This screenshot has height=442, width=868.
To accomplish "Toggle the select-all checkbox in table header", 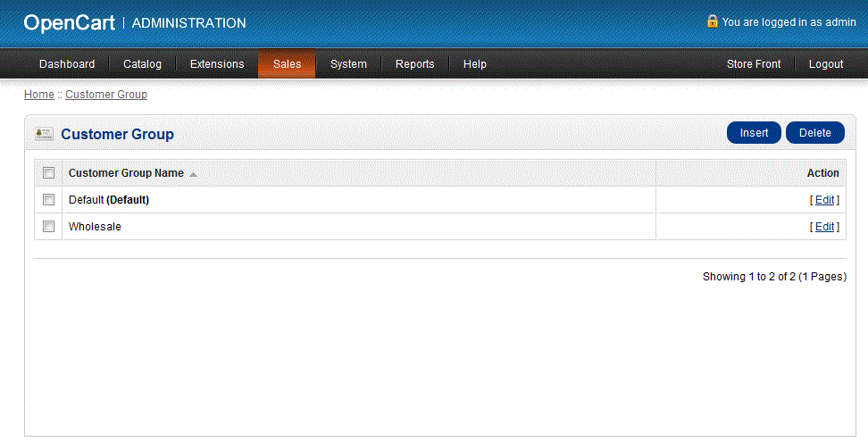I will coord(49,173).
